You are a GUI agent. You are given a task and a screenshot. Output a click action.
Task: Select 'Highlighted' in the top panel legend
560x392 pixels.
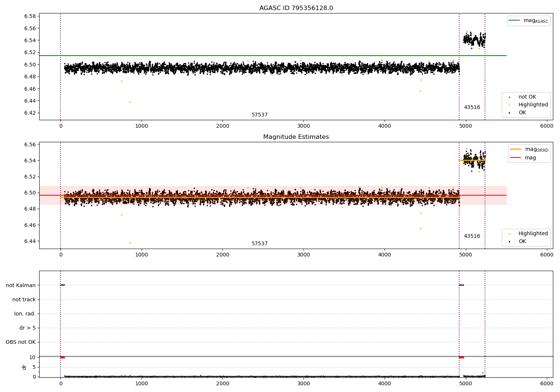(533, 105)
